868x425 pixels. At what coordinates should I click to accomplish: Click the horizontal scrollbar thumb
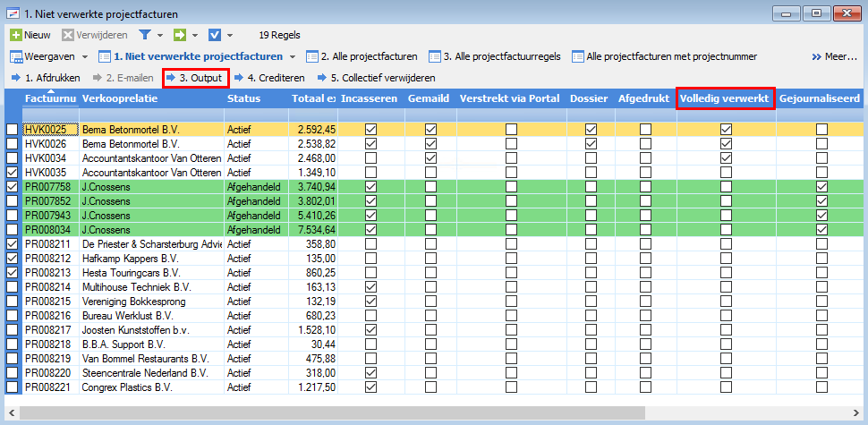332,413
